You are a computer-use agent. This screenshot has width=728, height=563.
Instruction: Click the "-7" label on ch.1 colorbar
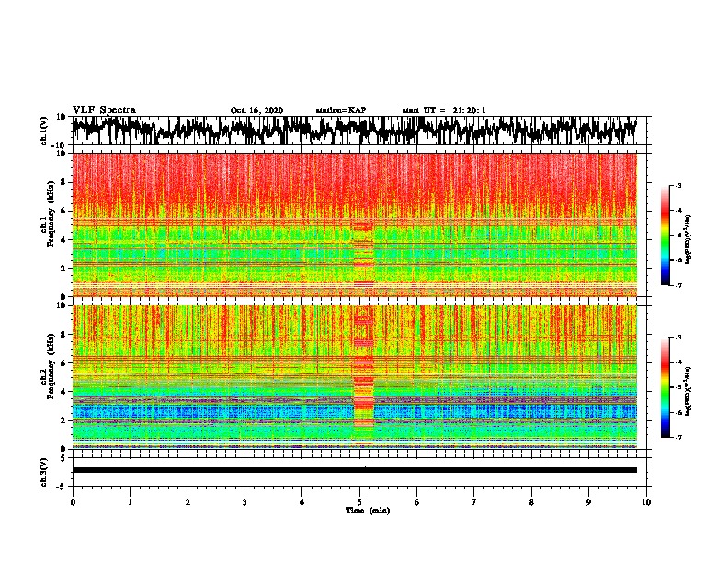pos(677,285)
